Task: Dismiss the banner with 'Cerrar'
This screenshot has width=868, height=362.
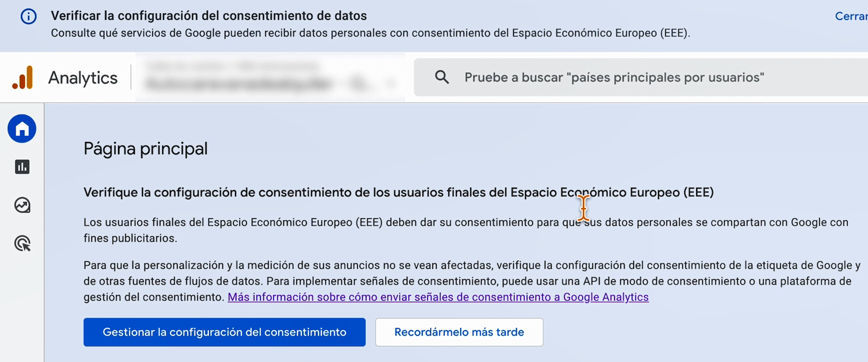Action: pyautogui.click(x=851, y=16)
